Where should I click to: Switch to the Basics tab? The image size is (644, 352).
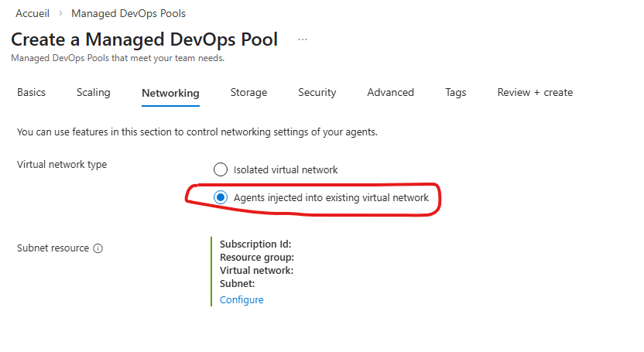[32, 92]
